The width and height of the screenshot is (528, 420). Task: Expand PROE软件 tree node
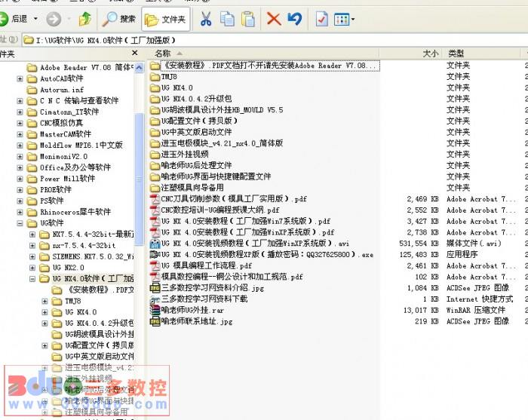tap(20, 190)
